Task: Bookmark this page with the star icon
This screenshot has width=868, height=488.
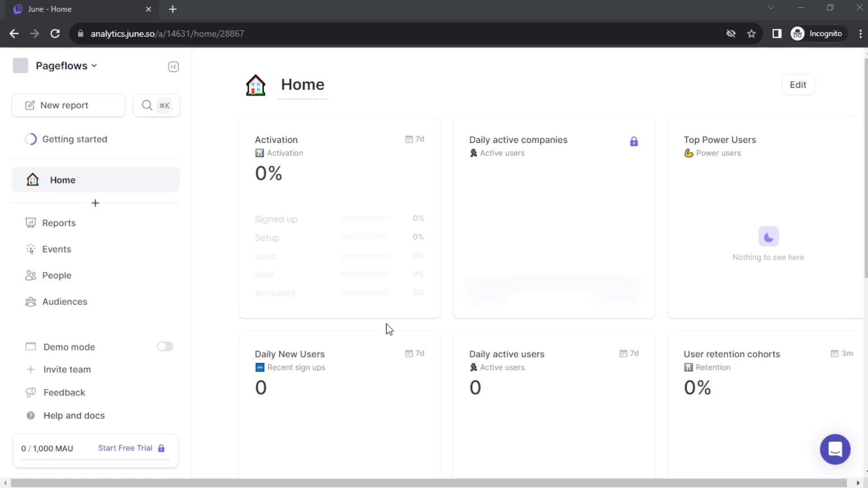Action: click(751, 34)
